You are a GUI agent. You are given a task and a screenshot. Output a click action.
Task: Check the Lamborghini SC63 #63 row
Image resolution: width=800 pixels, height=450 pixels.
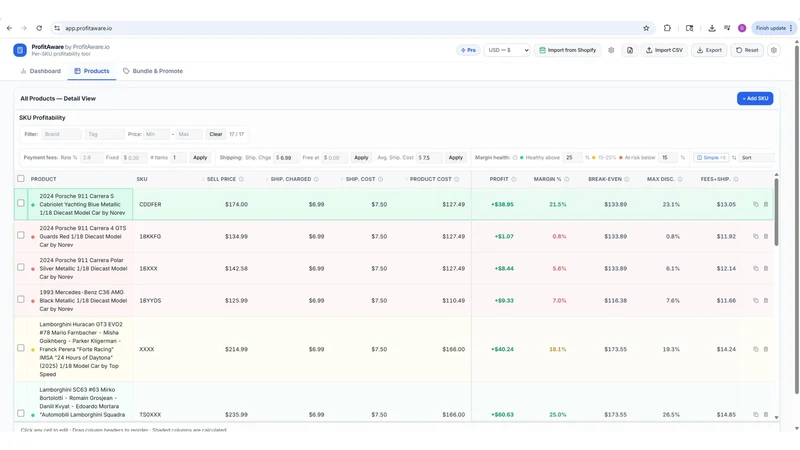tap(21, 413)
